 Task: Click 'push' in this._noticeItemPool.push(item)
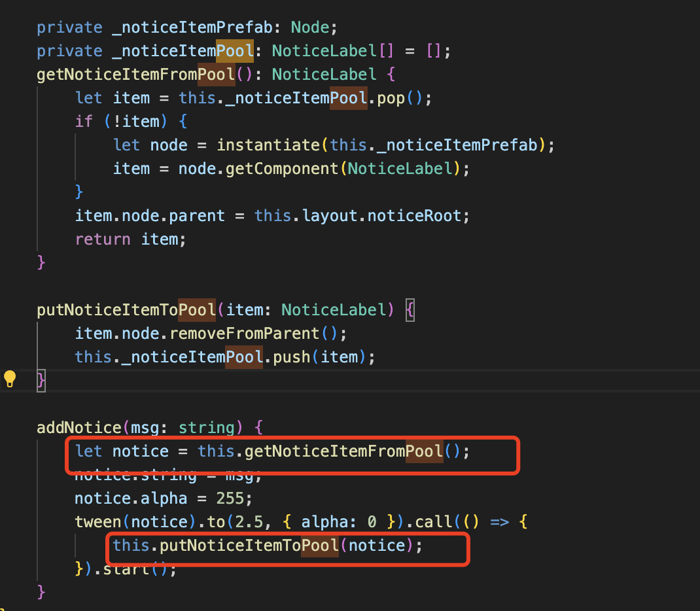pos(292,357)
